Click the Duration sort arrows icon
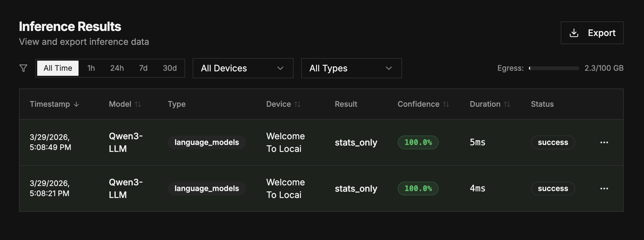Viewport: 644px width, 240px height. [x=507, y=104]
